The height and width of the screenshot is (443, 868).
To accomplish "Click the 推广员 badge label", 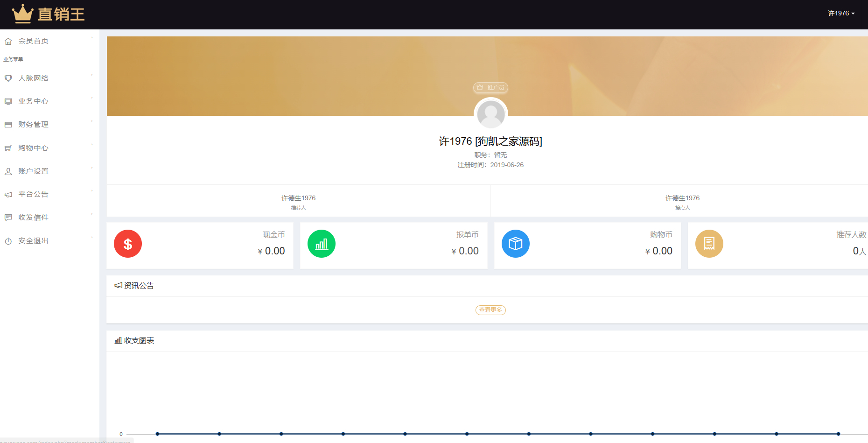I will 491,88.
